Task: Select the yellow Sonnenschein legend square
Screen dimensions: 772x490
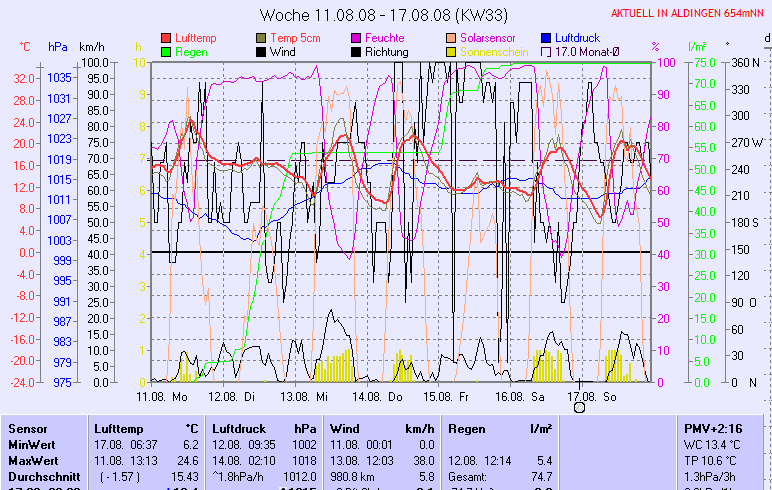Action: coord(451,51)
